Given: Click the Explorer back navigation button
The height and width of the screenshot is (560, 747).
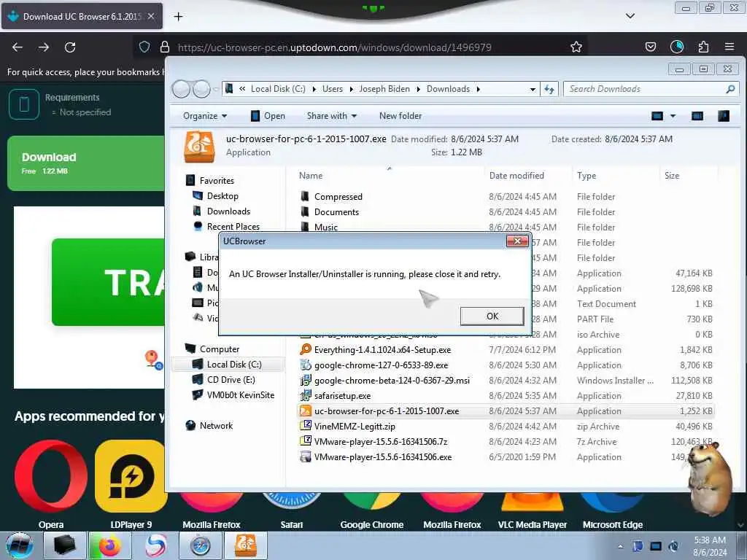Looking at the screenshot, I should (x=181, y=89).
